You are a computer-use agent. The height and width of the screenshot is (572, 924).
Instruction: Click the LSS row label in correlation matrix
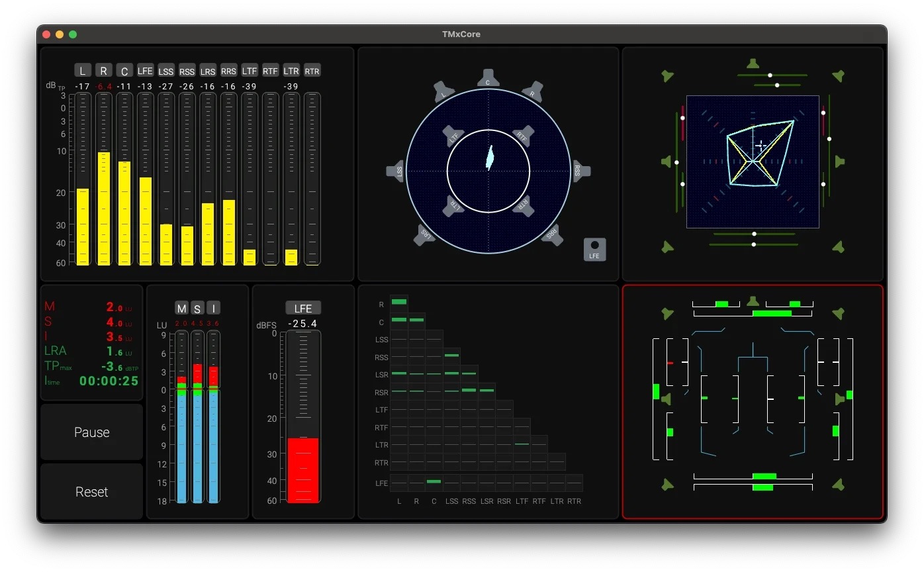[382, 340]
